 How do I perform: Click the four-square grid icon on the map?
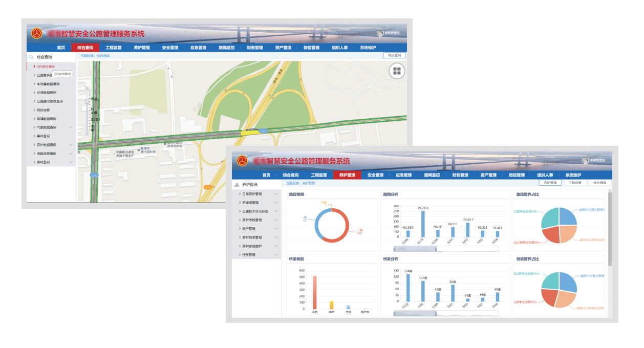(x=397, y=72)
